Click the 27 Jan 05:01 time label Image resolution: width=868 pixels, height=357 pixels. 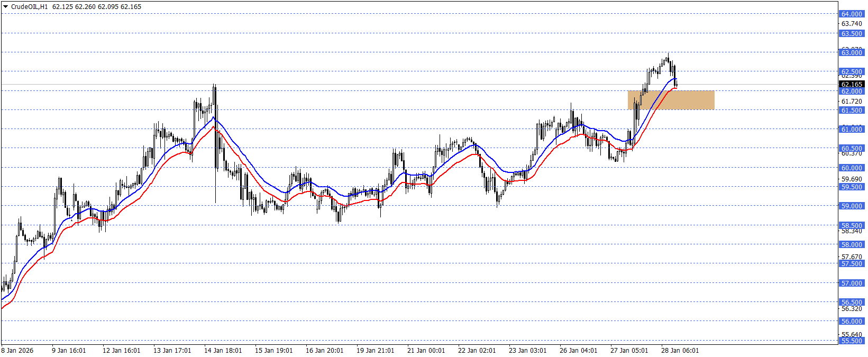click(629, 351)
